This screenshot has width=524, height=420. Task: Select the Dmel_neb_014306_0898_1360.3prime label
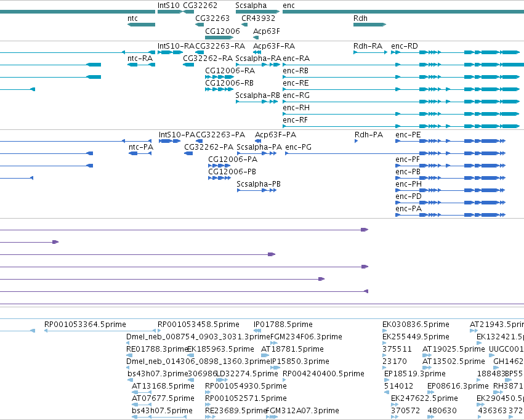(198, 362)
